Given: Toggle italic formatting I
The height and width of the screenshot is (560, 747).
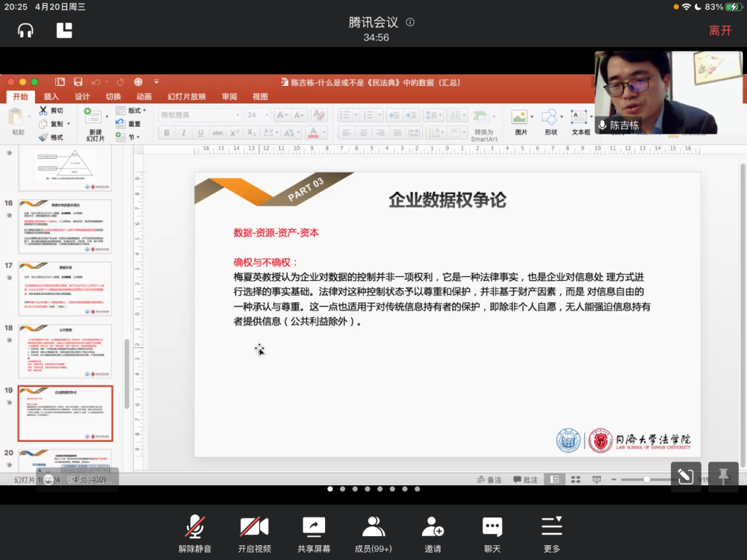Looking at the screenshot, I should (184, 133).
